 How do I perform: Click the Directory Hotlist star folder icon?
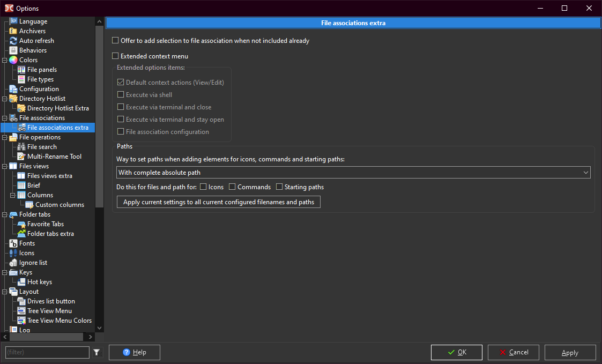pyautogui.click(x=13, y=99)
